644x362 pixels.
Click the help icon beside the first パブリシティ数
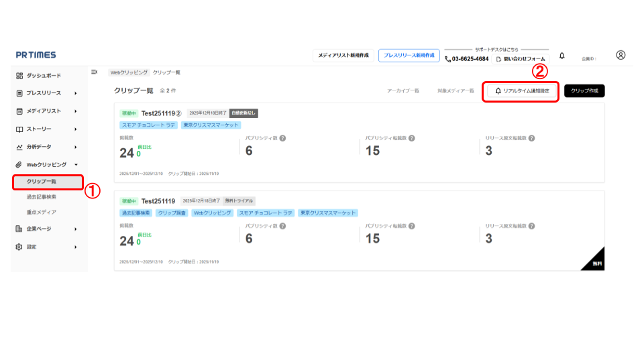click(282, 138)
